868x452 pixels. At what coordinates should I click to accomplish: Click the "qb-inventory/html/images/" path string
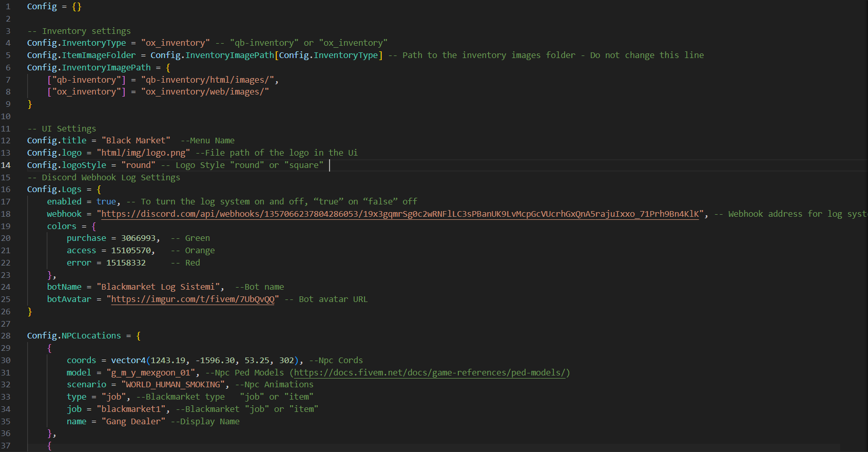pyautogui.click(x=207, y=80)
